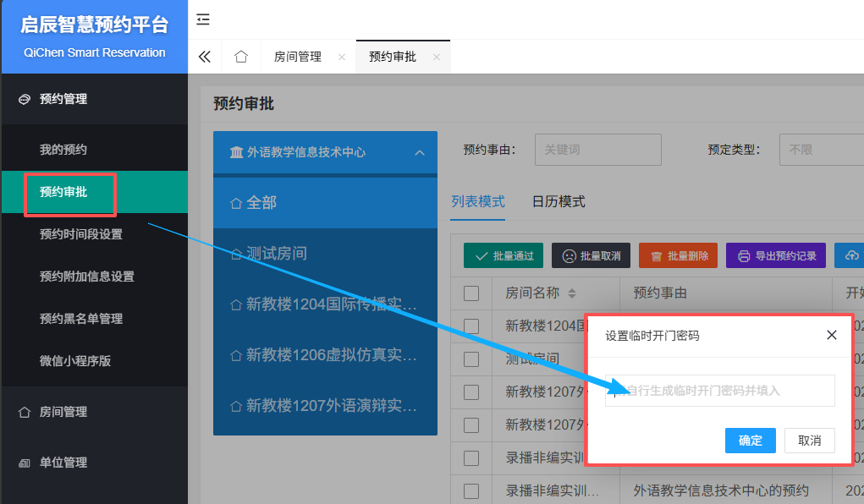Open the 预定类型 dropdown
This screenshot has width=864, height=504.
(x=819, y=150)
